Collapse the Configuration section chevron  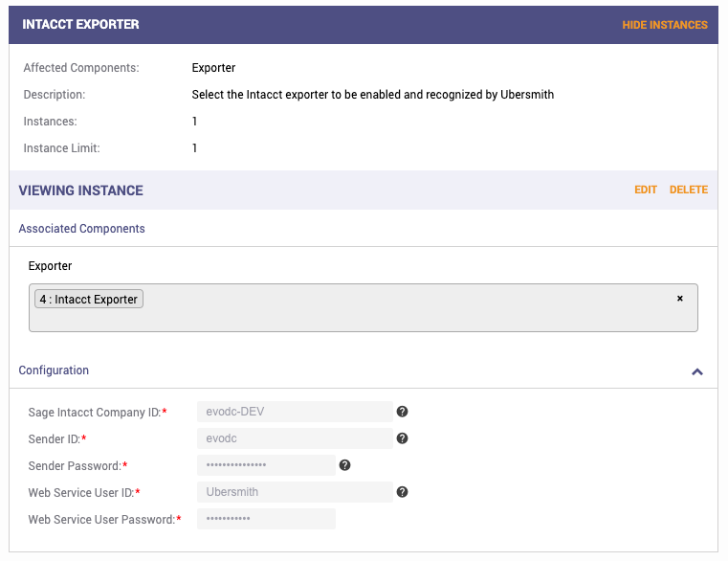pyautogui.click(x=697, y=371)
